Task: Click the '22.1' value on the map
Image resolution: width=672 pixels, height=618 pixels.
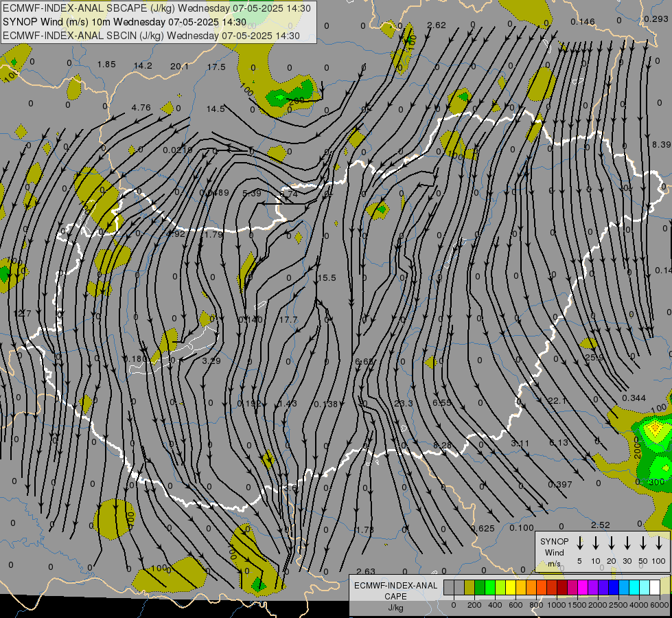Action: [557, 400]
